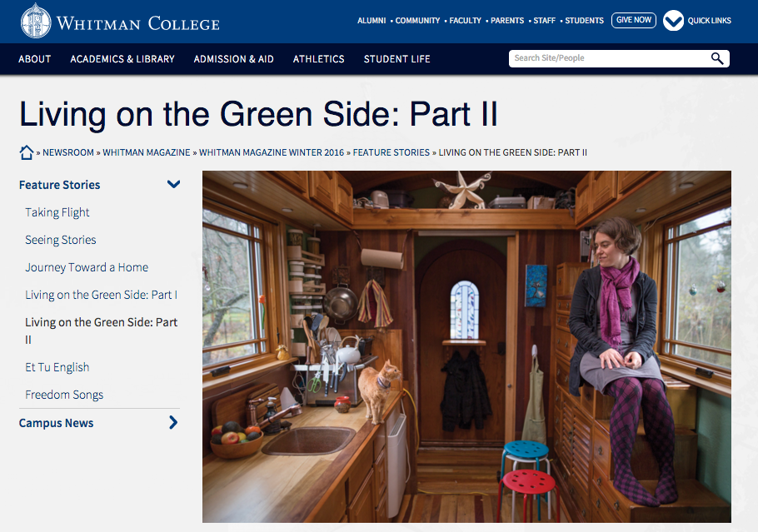This screenshot has width=758, height=532.
Task: Open Quick Links circular chevron icon
Action: [673, 21]
